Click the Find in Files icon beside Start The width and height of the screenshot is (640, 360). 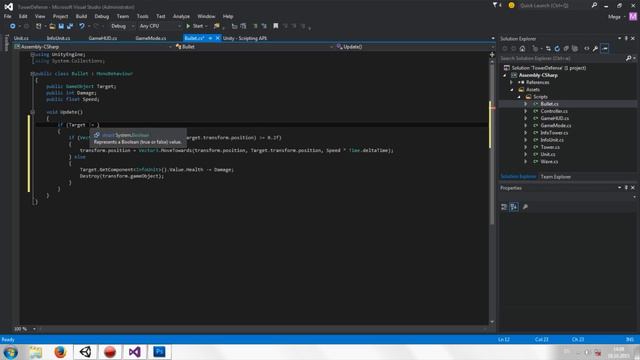click(217, 26)
